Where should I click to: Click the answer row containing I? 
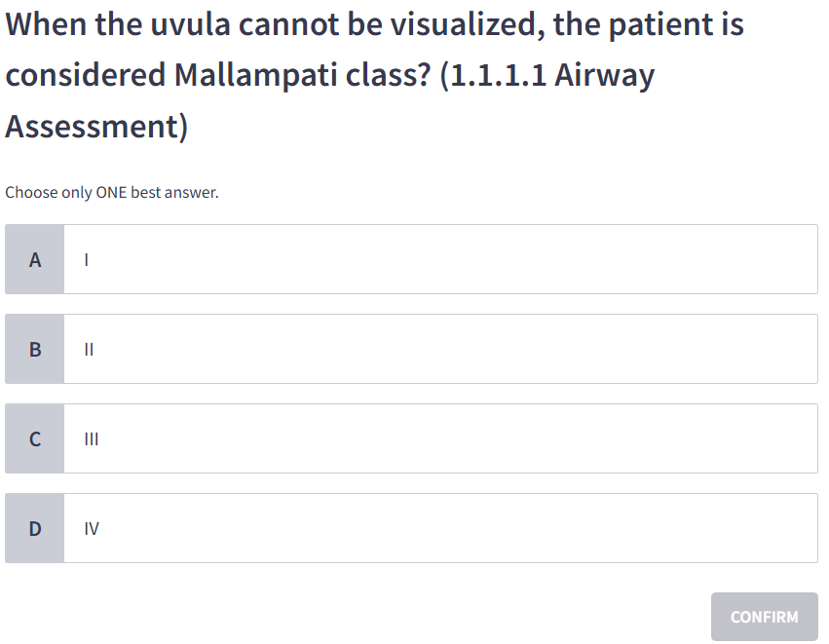point(441,259)
